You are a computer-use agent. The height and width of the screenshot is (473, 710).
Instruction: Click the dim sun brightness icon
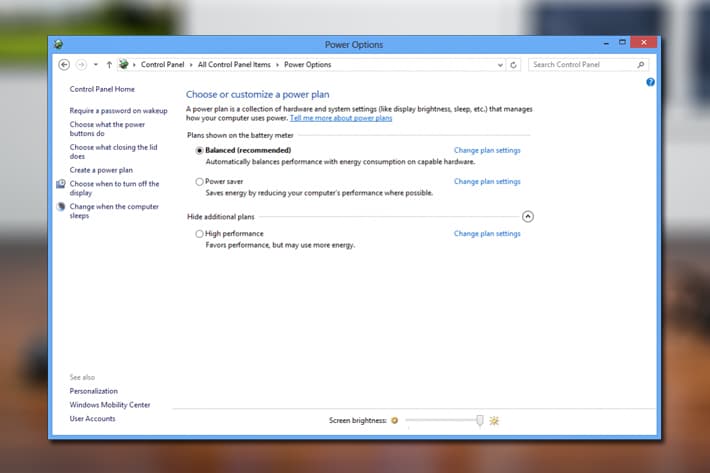coord(394,420)
